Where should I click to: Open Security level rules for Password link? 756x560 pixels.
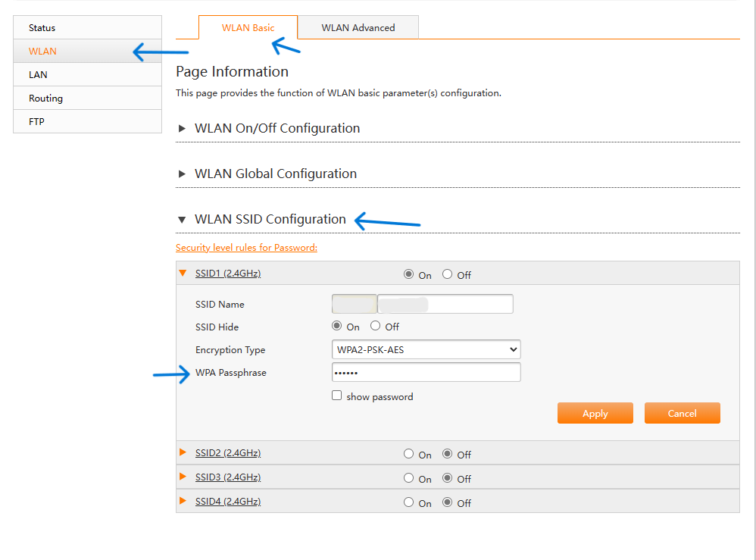click(246, 248)
